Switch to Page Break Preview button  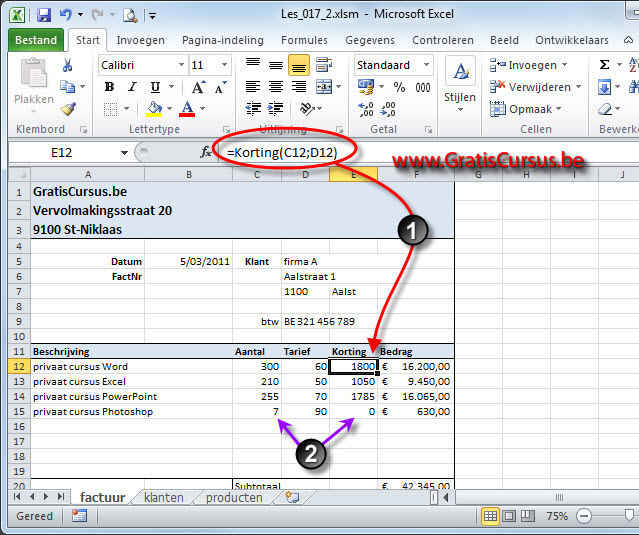pos(528,516)
